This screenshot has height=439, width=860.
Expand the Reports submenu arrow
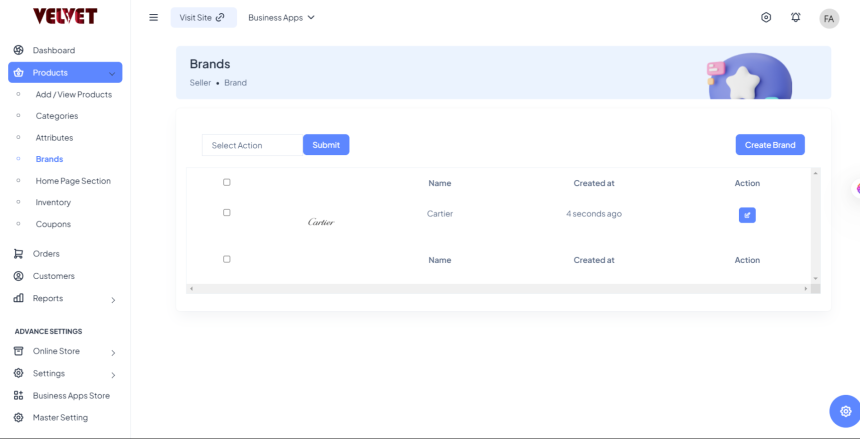click(112, 299)
